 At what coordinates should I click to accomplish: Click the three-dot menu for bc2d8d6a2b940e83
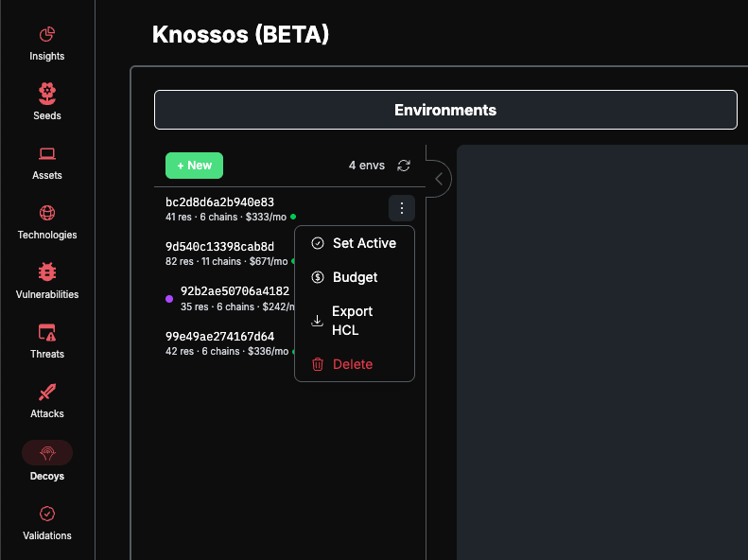402,208
